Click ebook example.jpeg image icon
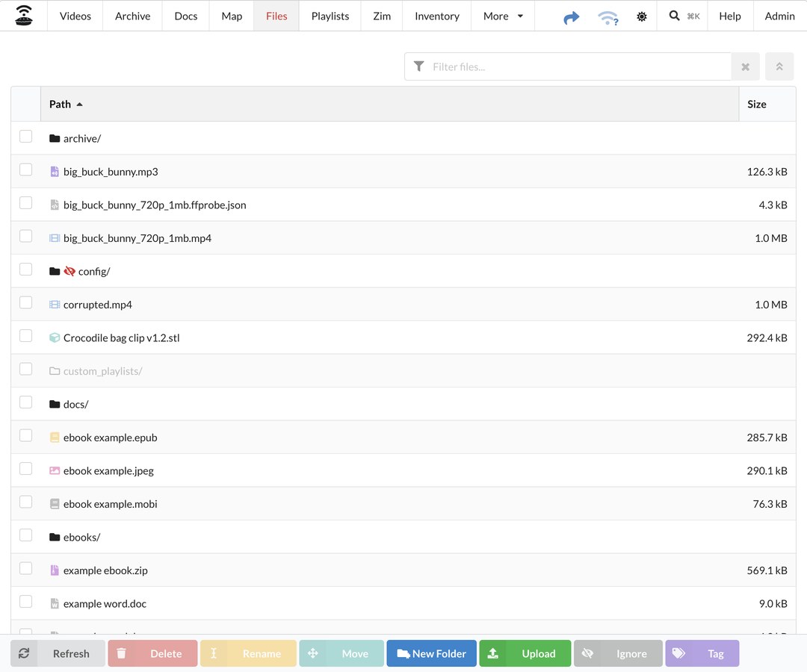This screenshot has height=672, width=807. [55, 470]
